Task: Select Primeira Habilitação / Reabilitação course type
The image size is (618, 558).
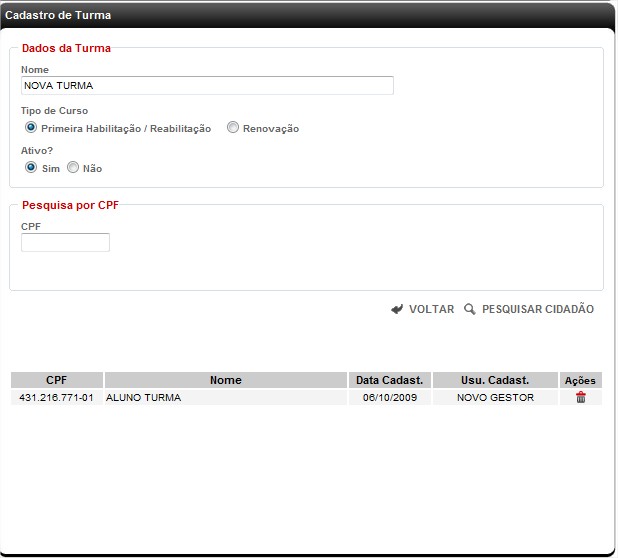Action: pyautogui.click(x=31, y=128)
